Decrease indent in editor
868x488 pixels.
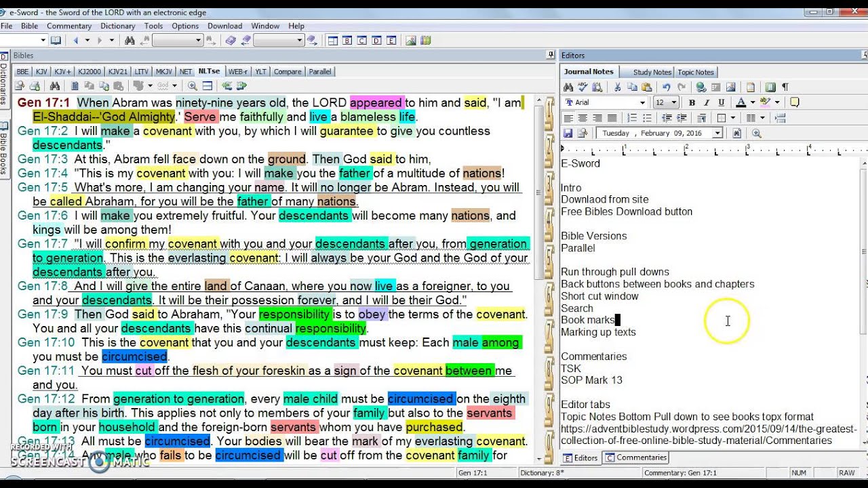(667, 118)
